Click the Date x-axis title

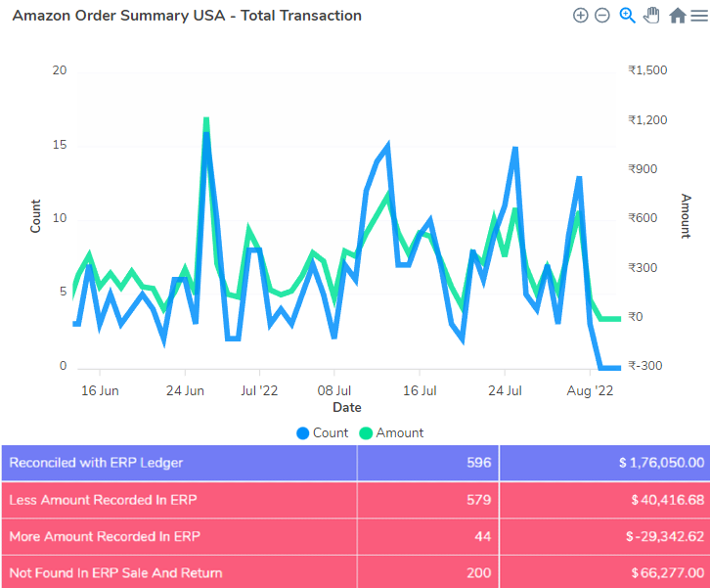tap(347, 407)
